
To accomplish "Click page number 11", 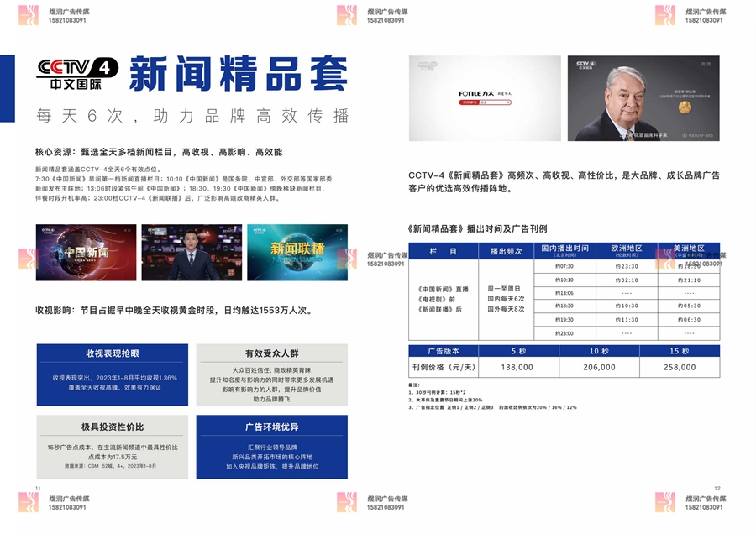I will (x=38, y=488).
